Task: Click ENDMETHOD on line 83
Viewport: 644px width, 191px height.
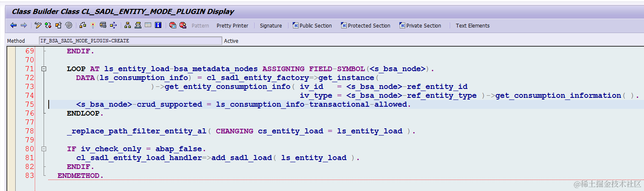Action: pyautogui.click(x=79, y=175)
